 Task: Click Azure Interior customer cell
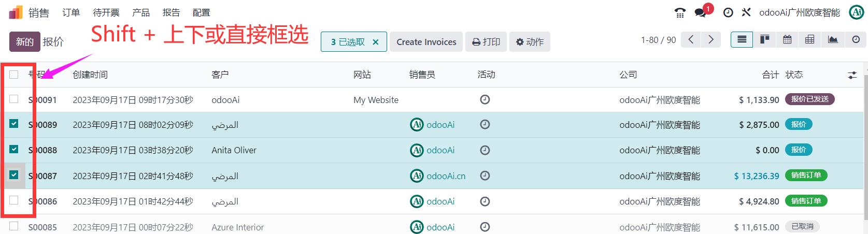click(x=237, y=227)
